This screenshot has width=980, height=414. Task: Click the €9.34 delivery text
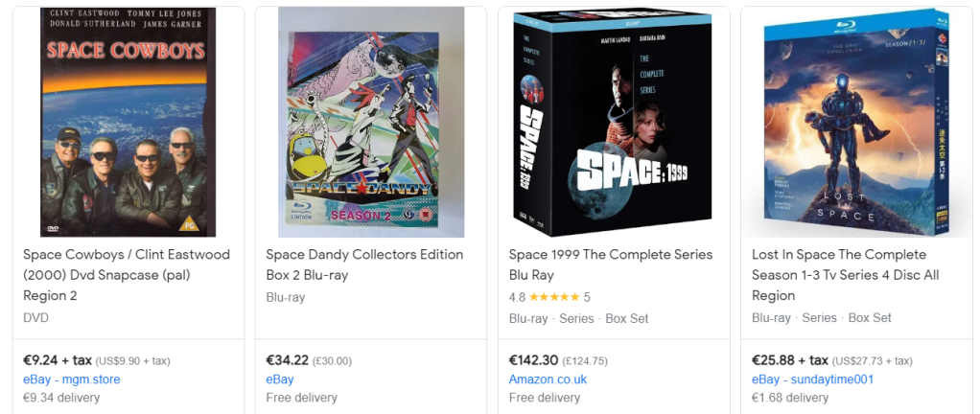click(62, 398)
